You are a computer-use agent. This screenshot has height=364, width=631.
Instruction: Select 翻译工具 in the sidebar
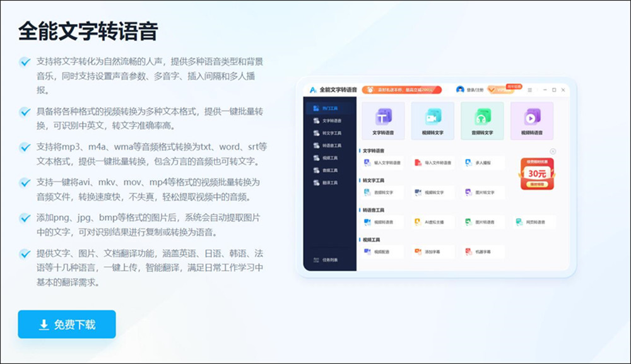coord(330,183)
